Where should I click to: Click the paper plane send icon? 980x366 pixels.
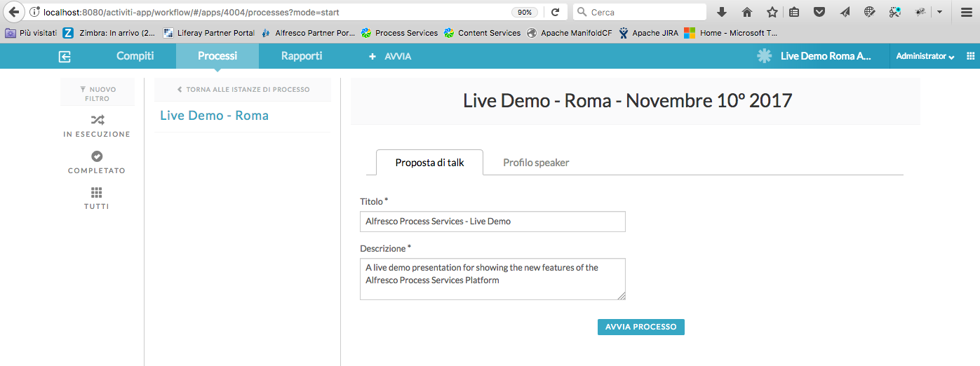(x=845, y=12)
